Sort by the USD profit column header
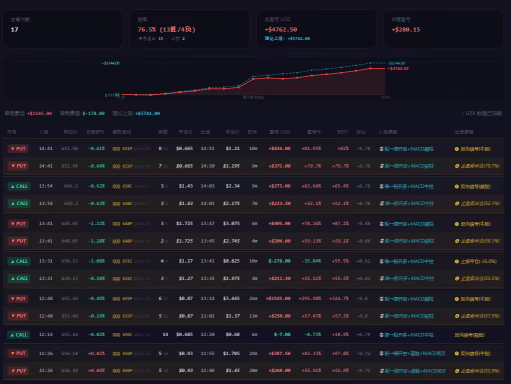 click(280, 132)
